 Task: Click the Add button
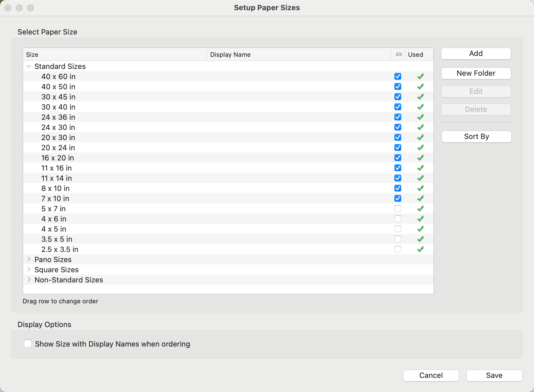(x=476, y=54)
